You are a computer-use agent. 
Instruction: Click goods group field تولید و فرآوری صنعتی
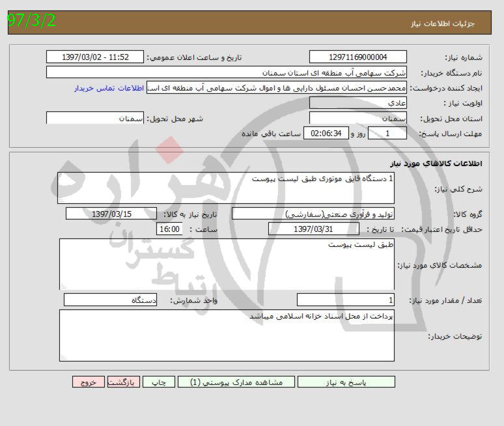coord(313,214)
